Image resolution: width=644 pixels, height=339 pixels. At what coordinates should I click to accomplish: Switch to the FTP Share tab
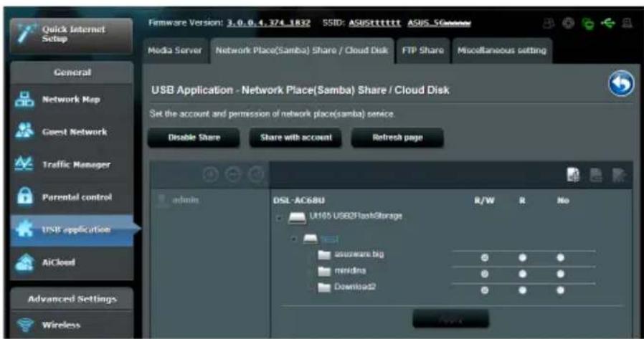point(423,50)
